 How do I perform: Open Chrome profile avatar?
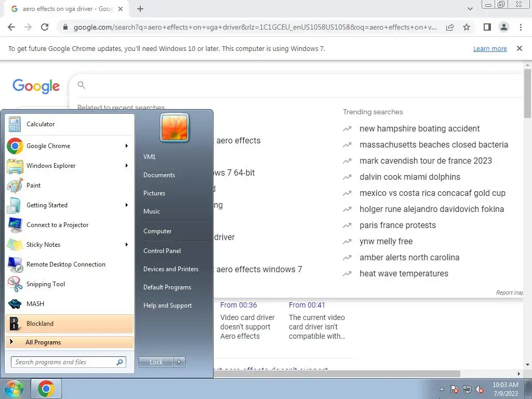504,27
